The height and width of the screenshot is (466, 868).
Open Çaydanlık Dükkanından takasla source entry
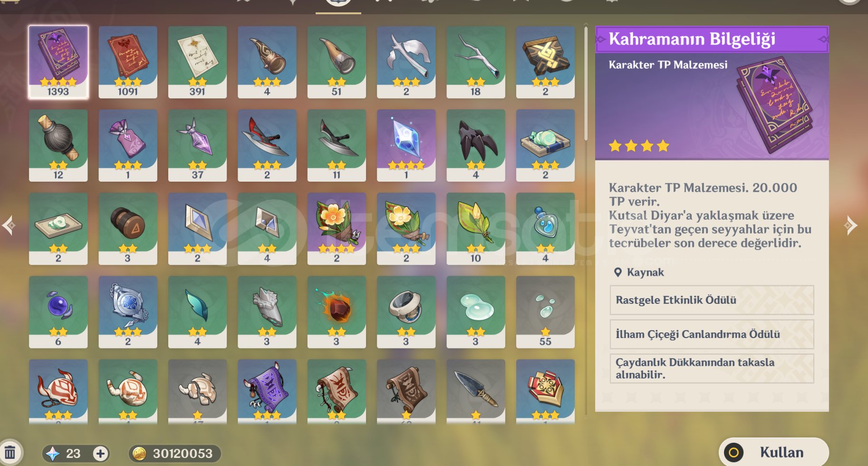pyautogui.click(x=712, y=369)
